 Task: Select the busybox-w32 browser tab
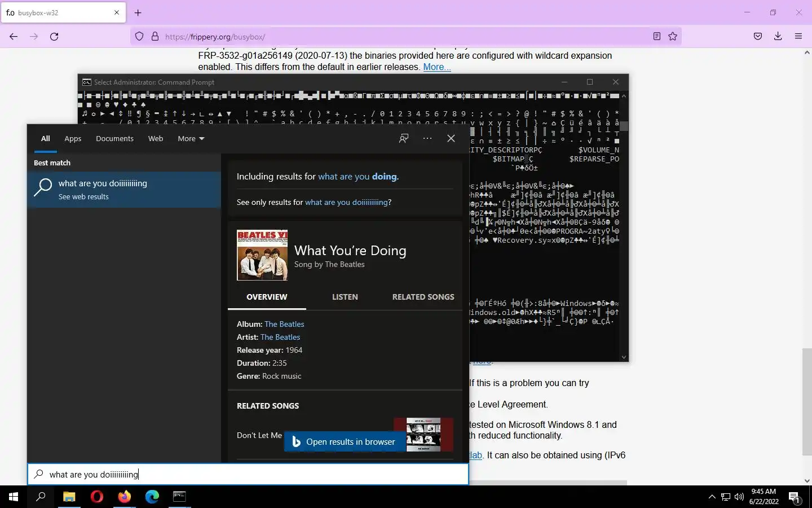point(63,12)
